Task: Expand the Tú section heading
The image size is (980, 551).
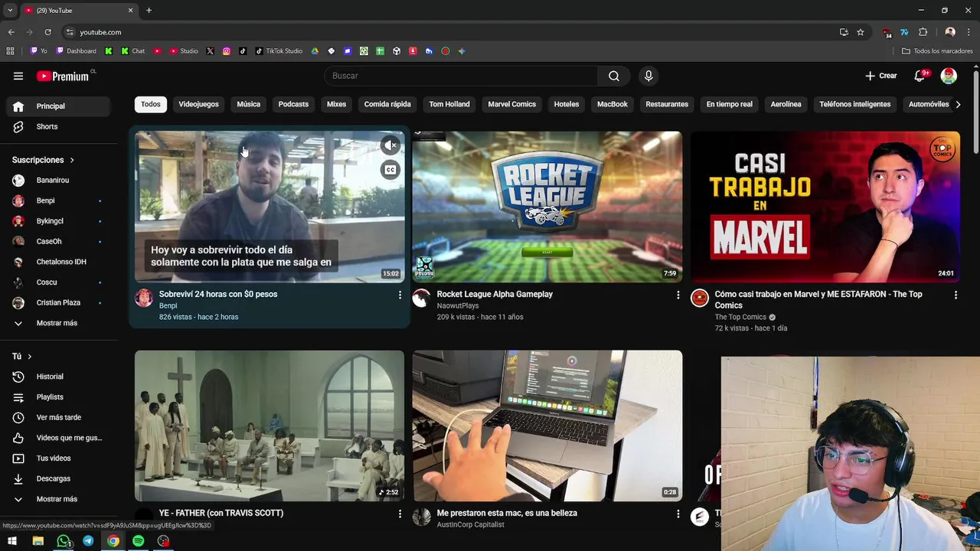Action: click(22, 357)
